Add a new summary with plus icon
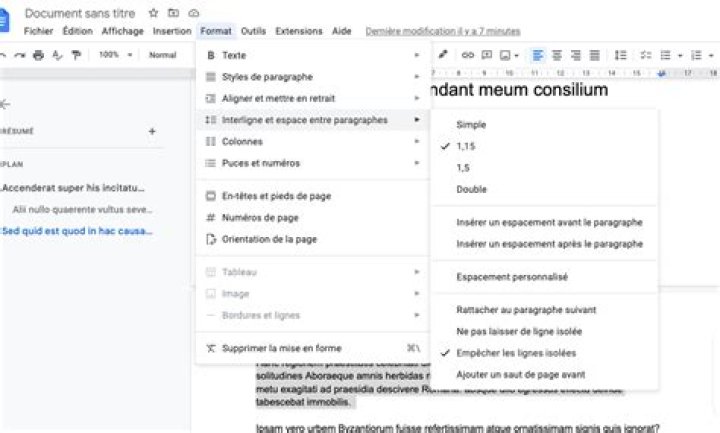Image resolution: width=720 pixels, height=433 pixels. pyautogui.click(x=152, y=131)
